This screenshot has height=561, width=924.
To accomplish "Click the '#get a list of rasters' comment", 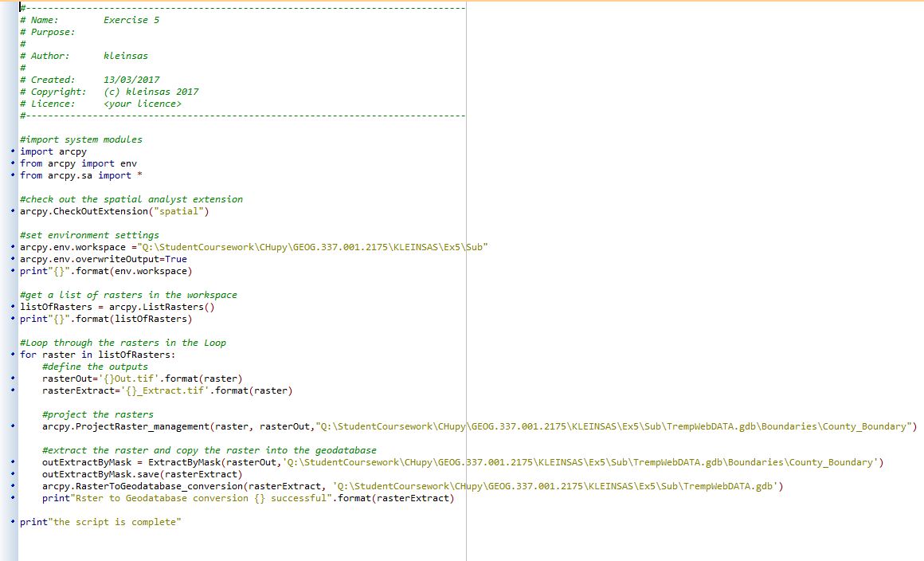I will pyautogui.click(x=128, y=295).
